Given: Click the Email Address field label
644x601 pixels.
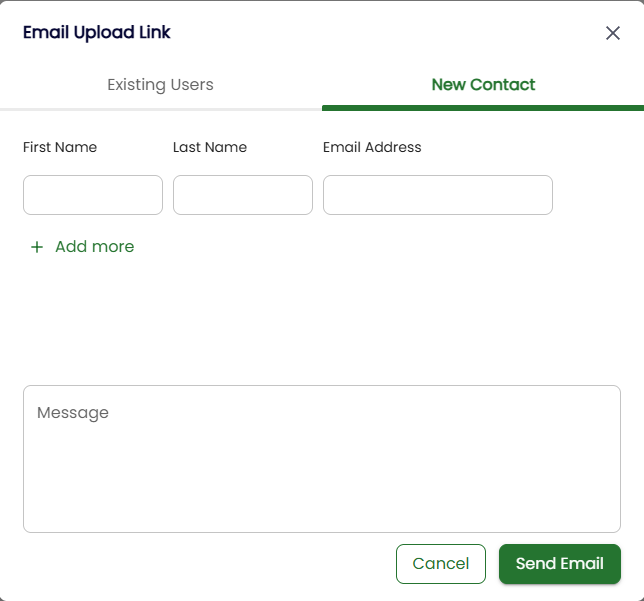Looking at the screenshot, I should point(372,147).
